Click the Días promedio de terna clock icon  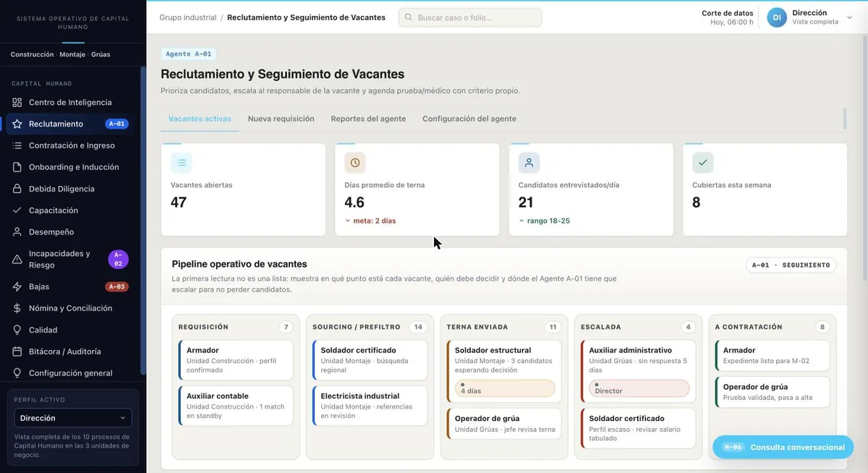point(355,163)
